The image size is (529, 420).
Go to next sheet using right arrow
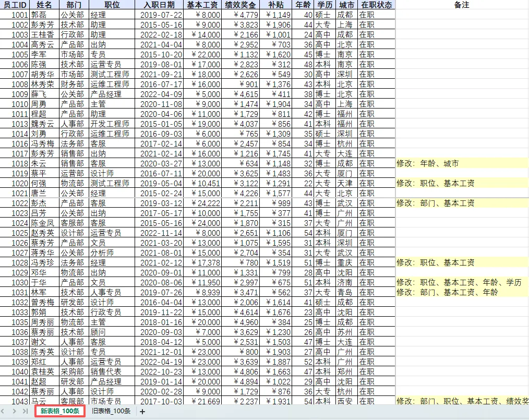[x=14, y=411]
